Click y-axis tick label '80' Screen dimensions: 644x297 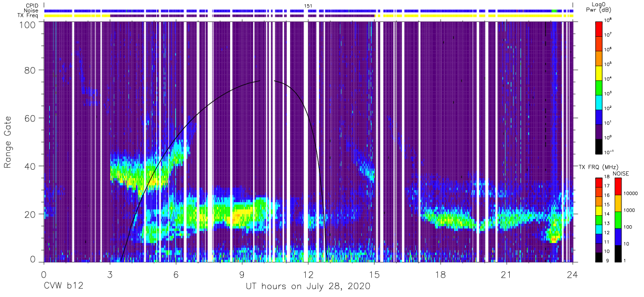[x=30, y=70]
